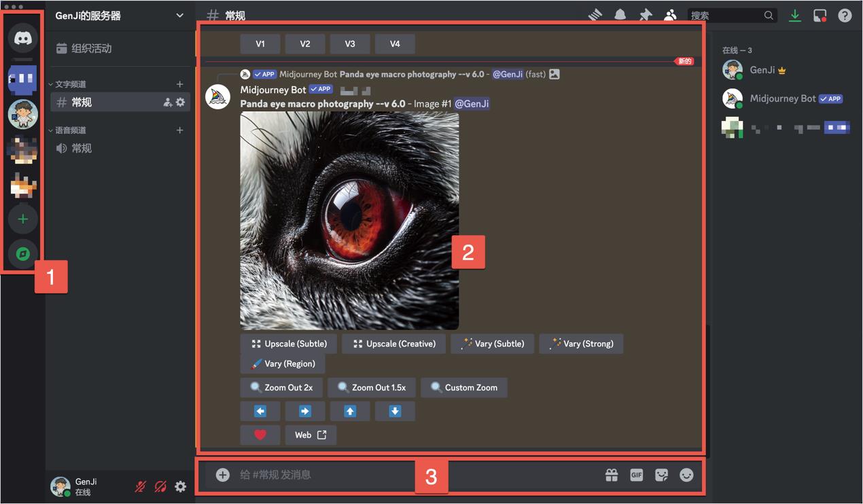Image resolution: width=863 pixels, height=504 pixels.
Task: Collapse the 语音频道 category
Action: (x=70, y=130)
